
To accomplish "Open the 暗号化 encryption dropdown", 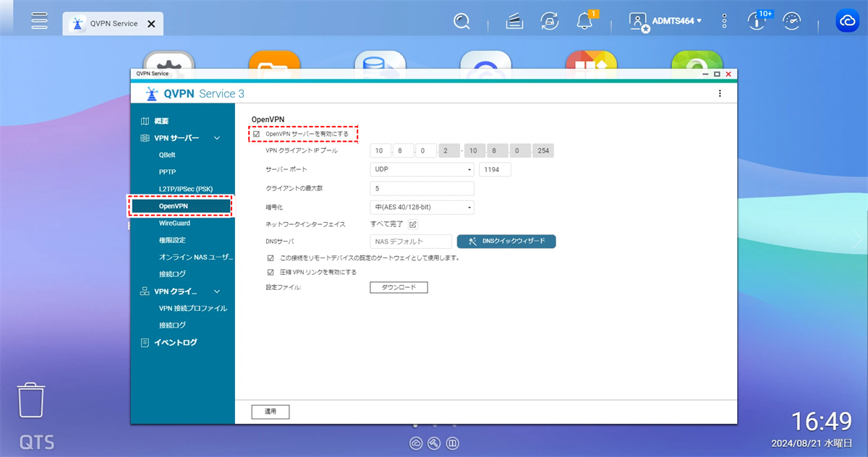I will coord(422,208).
